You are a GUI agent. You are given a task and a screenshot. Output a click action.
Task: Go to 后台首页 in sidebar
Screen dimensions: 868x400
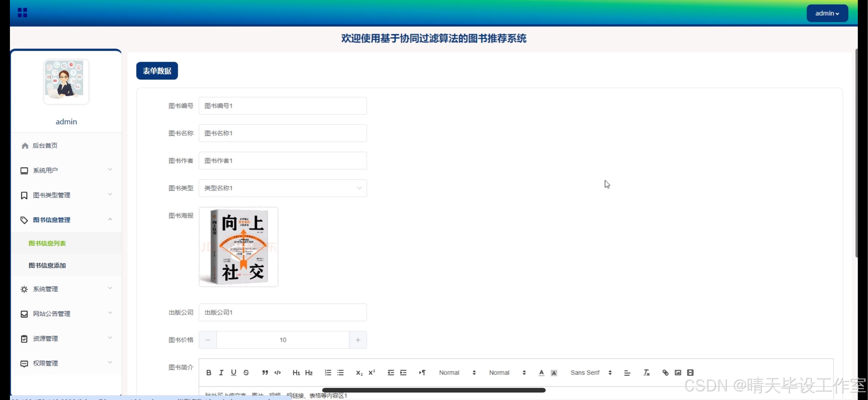pyautogui.click(x=45, y=145)
